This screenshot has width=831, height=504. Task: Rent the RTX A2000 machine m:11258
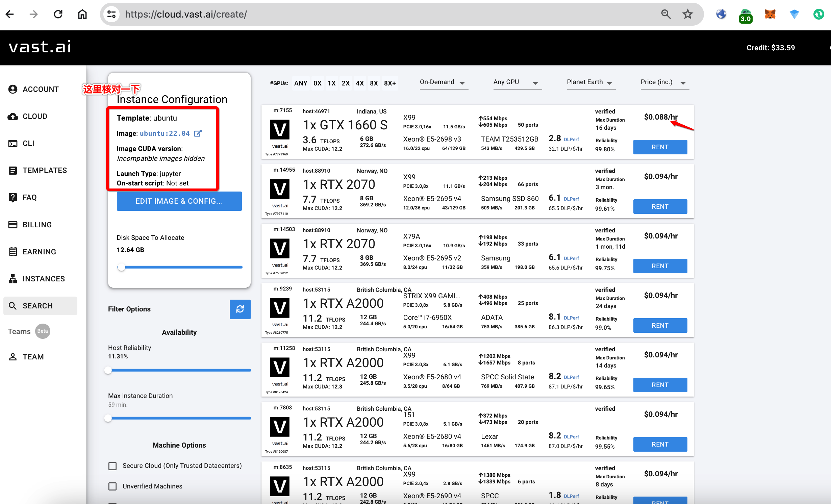click(x=660, y=385)
